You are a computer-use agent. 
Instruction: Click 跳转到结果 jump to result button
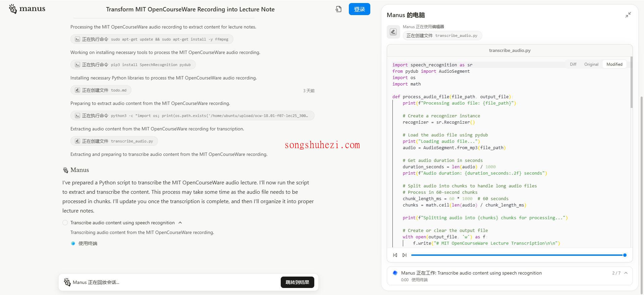click(297, 282)
